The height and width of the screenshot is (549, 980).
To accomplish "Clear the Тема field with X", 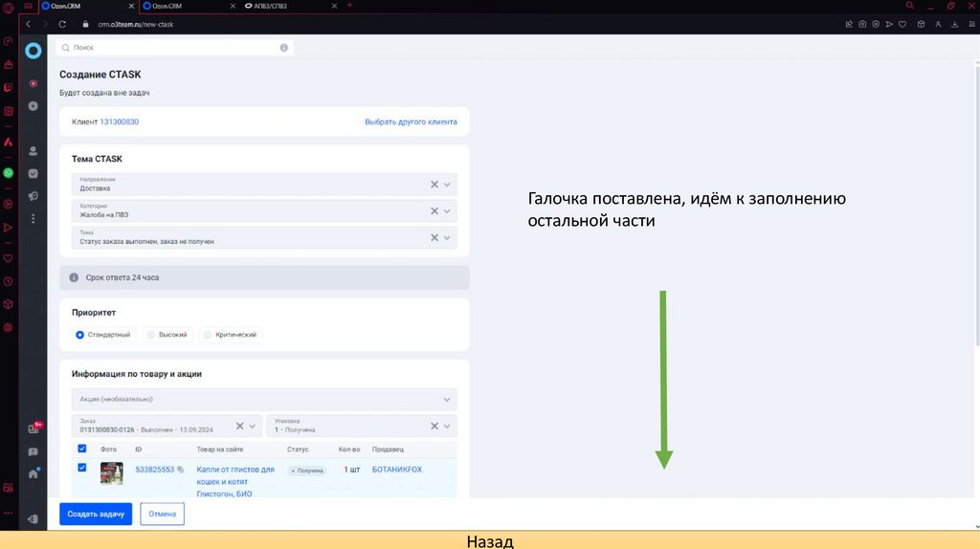I will [434, 238].
